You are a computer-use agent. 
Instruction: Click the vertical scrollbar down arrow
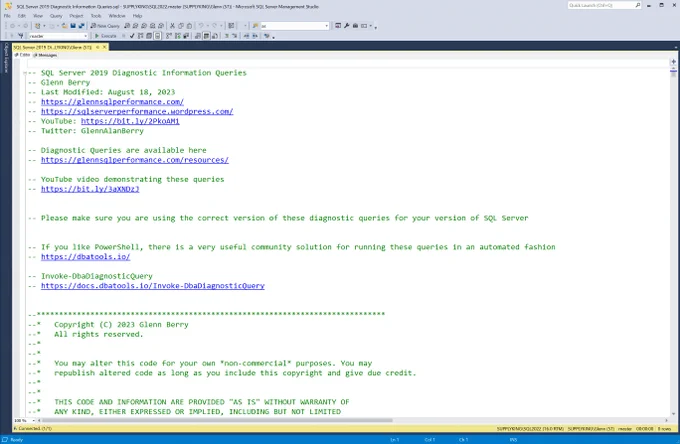point(673,414)
